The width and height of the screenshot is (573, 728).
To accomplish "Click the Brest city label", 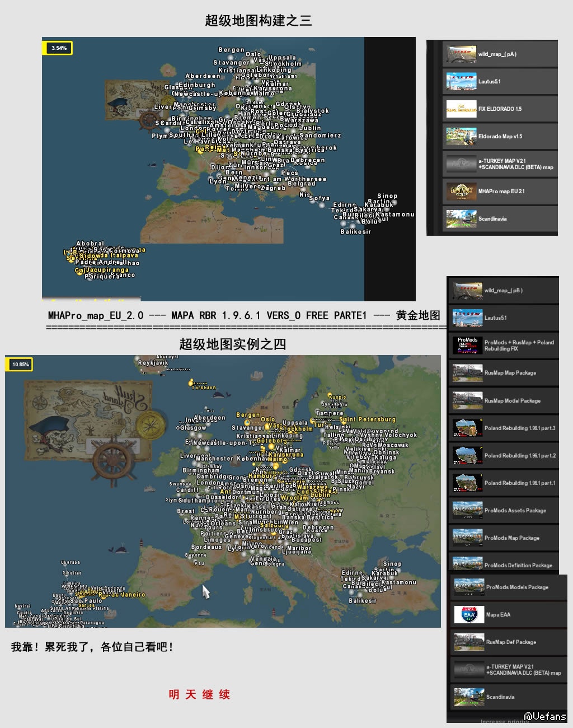I will tap(186, 511).
